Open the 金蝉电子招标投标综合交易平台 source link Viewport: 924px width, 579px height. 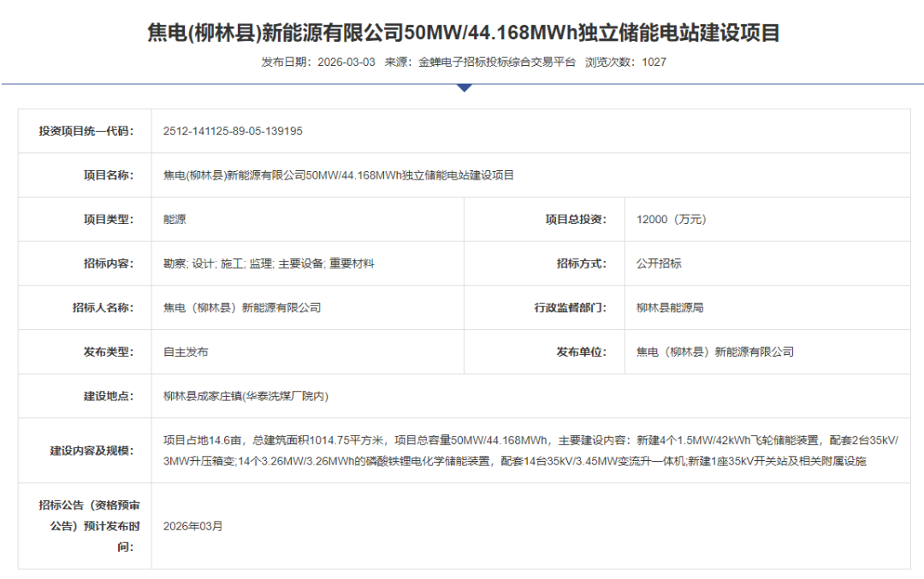click(496, 62)
